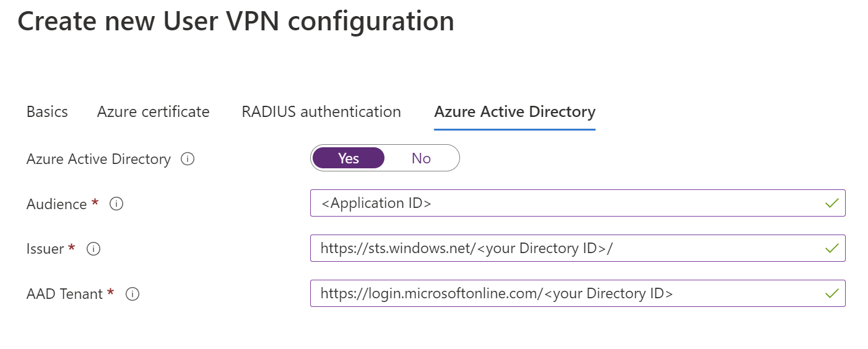
Task: Click into the Issuer URL input field
Action: coord(557,248)
